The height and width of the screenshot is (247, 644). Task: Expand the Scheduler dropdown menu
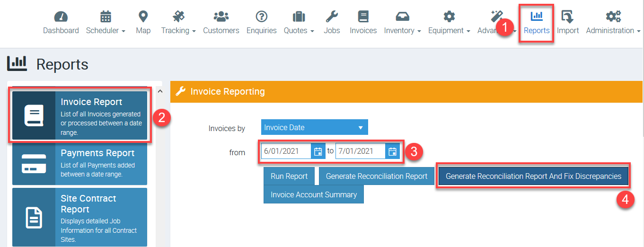click(x=106, y=30)
